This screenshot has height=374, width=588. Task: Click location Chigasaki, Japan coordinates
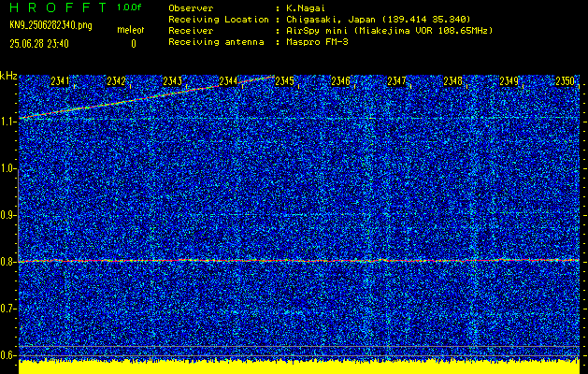click(379, 20)
